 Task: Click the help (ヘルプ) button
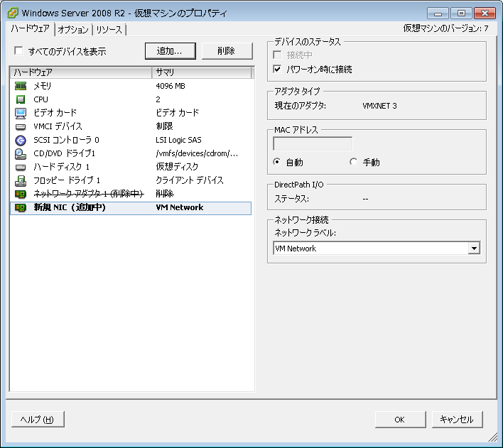tap(38, 420)
